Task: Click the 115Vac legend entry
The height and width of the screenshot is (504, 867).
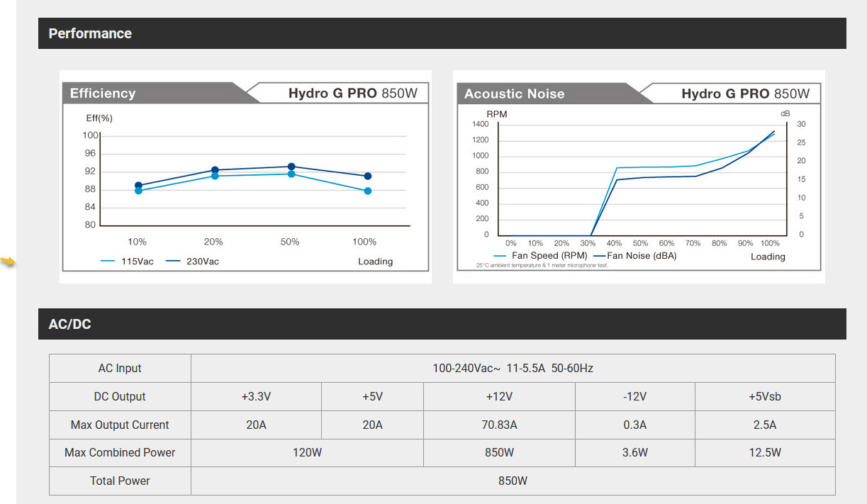Action: [127, 262]
